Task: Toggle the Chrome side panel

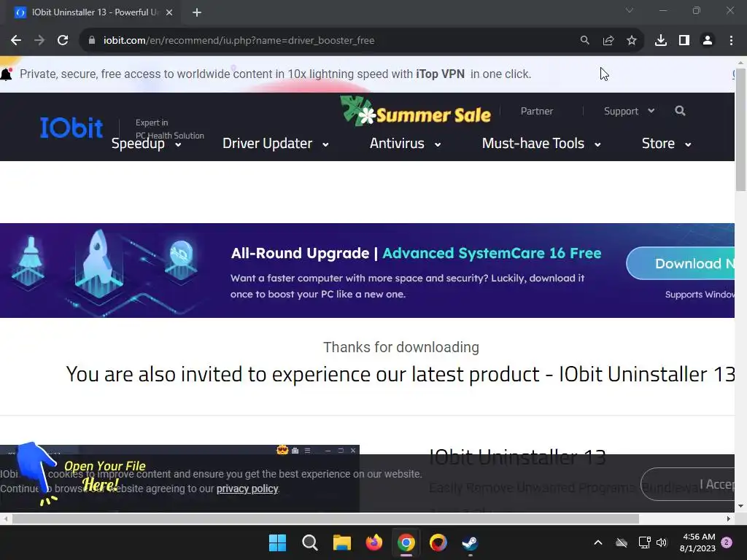Action: coord(684,41)
